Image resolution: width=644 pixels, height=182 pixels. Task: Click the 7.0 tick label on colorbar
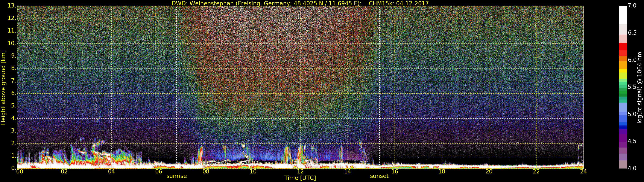(x=632, y=6)
